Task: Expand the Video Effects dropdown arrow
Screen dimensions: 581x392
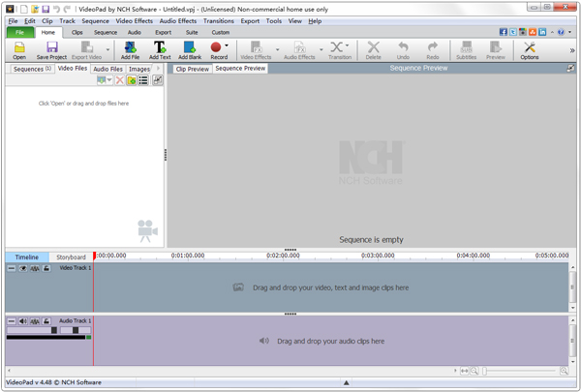Action: (277, 49)
